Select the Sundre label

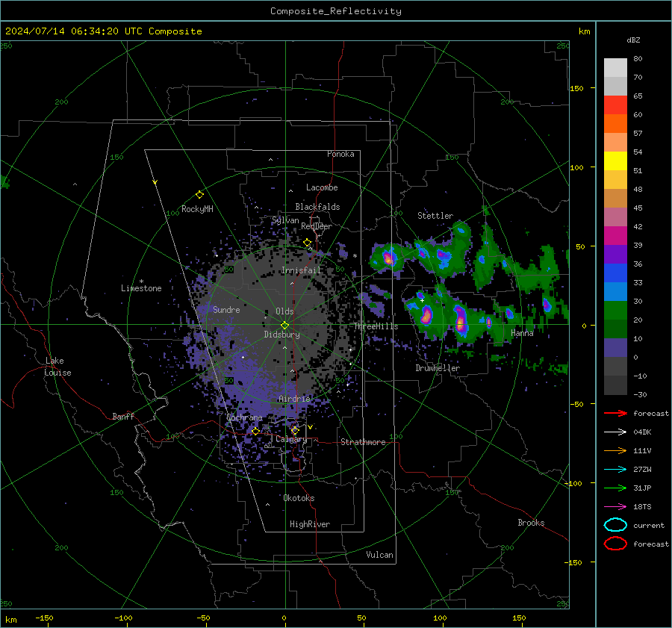click(x=226, y=309)
